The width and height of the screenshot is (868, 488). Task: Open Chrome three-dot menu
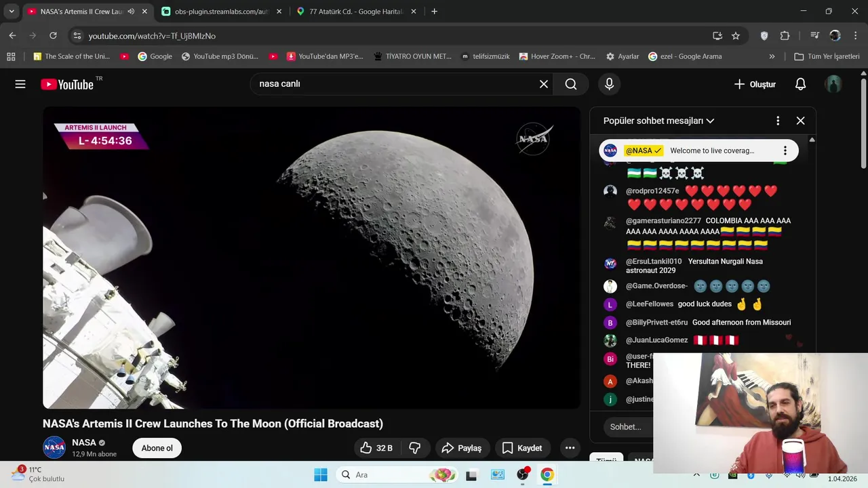point(854,36)
